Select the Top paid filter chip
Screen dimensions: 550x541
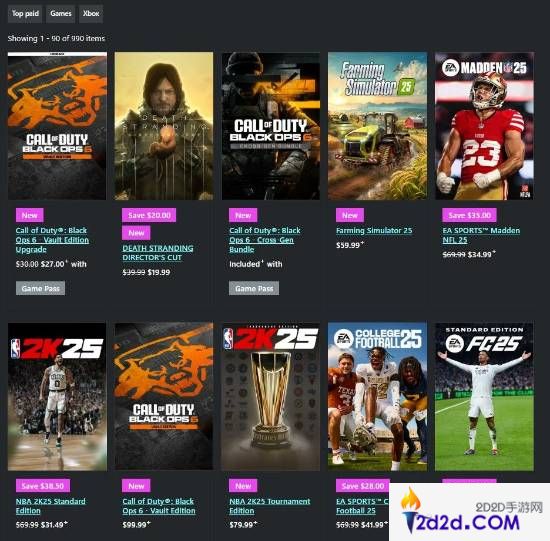[x=25, y=14]
